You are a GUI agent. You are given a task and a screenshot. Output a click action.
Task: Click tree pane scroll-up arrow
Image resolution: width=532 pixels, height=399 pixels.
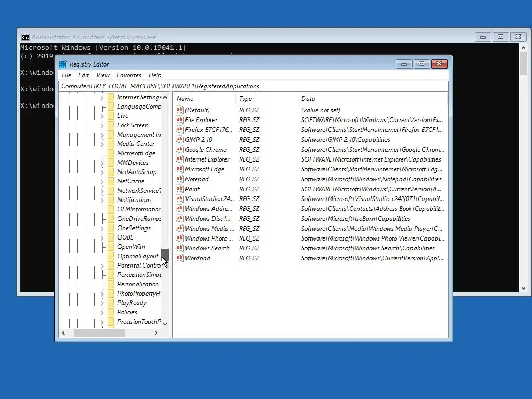tap(165, 97)
